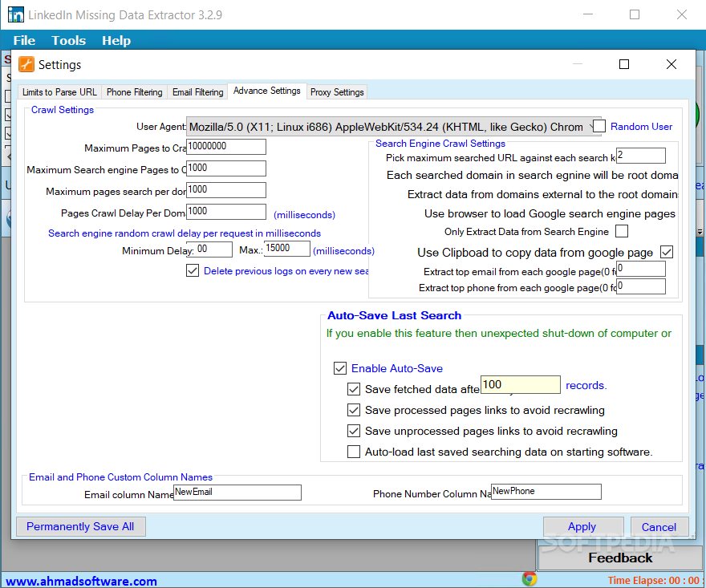
Task: Click the Email column Name field
Action: (237, 492)
